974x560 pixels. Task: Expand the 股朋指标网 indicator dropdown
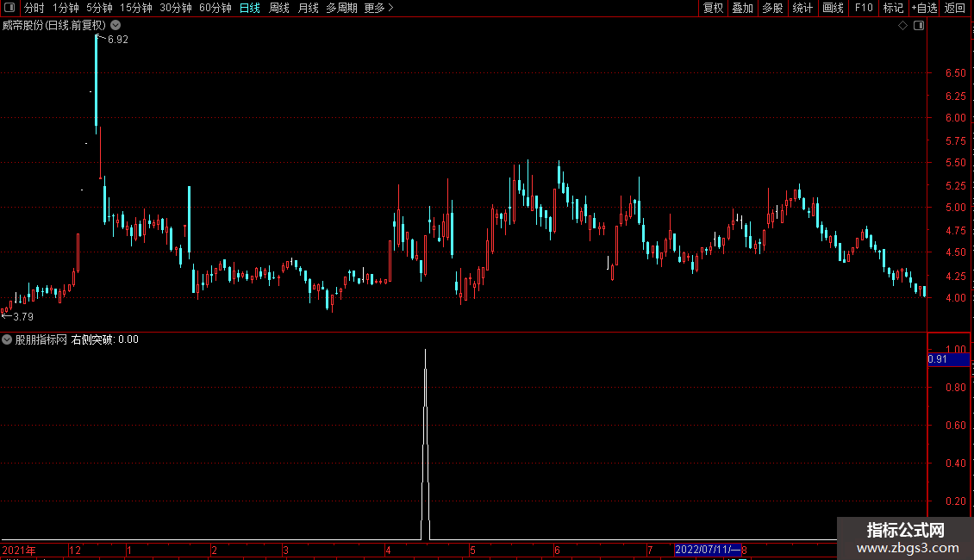(7, 339)
